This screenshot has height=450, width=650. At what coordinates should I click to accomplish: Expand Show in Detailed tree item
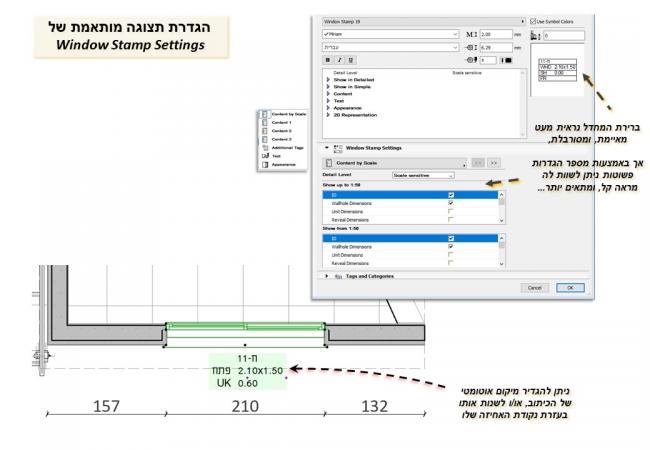click(327, 79)
